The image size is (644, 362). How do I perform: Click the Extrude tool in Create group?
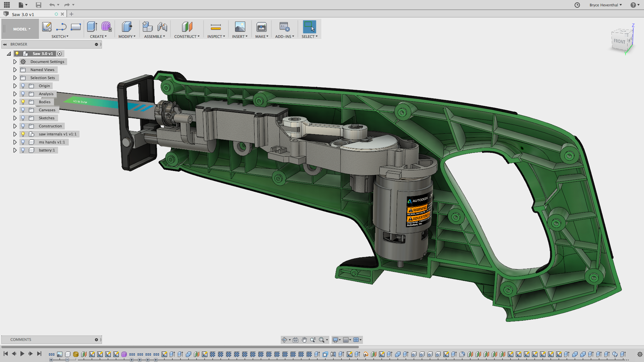point(92,27)
